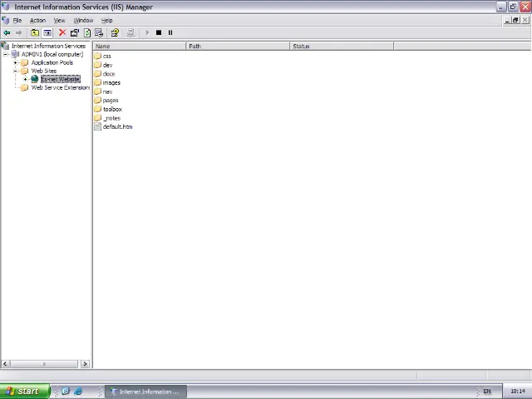Click the Help toolbar icon
Screen dimensions: 532x399
pos(115,32)
